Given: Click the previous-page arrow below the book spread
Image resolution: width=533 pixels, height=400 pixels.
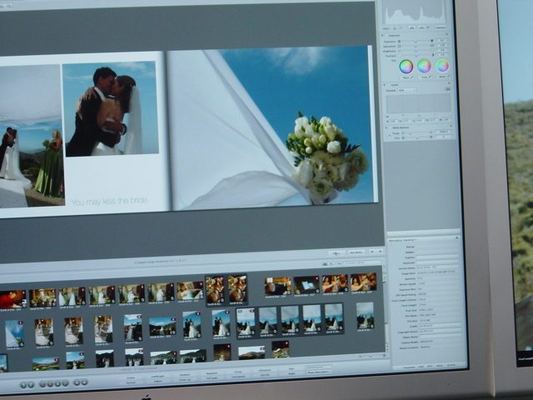Looking at the screenshot, I should click(x=372, y=251).
